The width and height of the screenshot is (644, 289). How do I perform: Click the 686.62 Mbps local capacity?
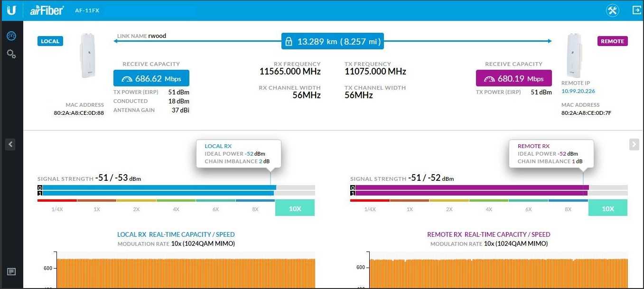click(x=151, y=78)
